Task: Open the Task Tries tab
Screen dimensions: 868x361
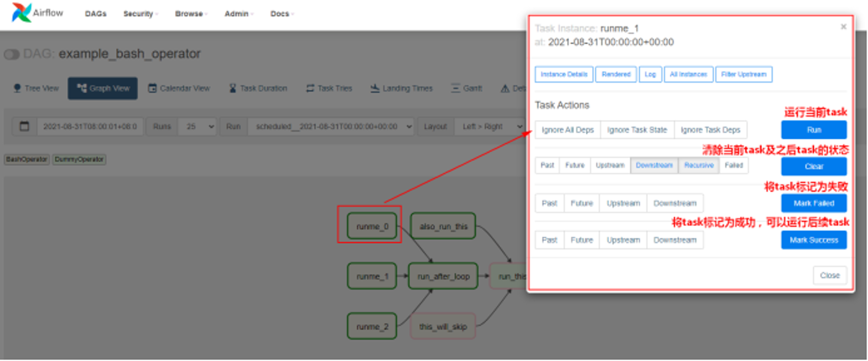Action: pyautogui.click(x=329, y=88)
